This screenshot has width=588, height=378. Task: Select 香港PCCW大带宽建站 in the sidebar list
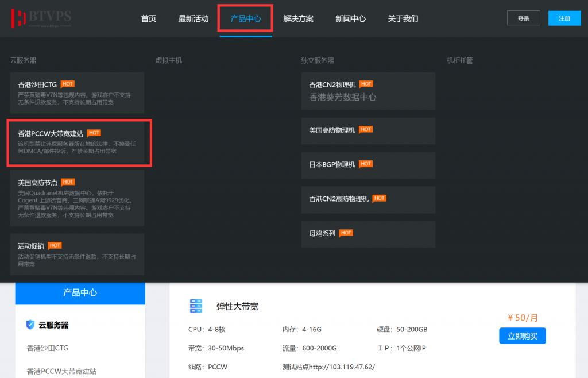(62, 371)
